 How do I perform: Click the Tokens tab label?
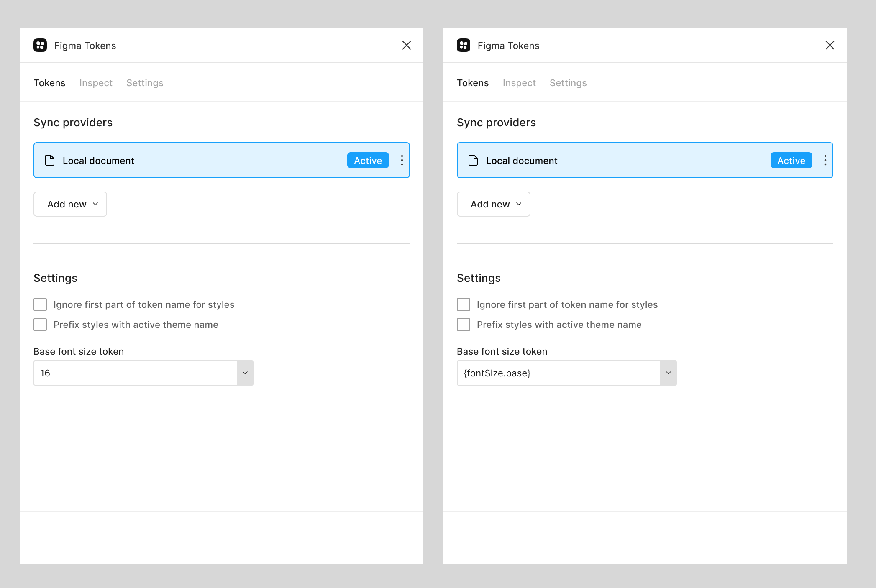coord(49,83)
